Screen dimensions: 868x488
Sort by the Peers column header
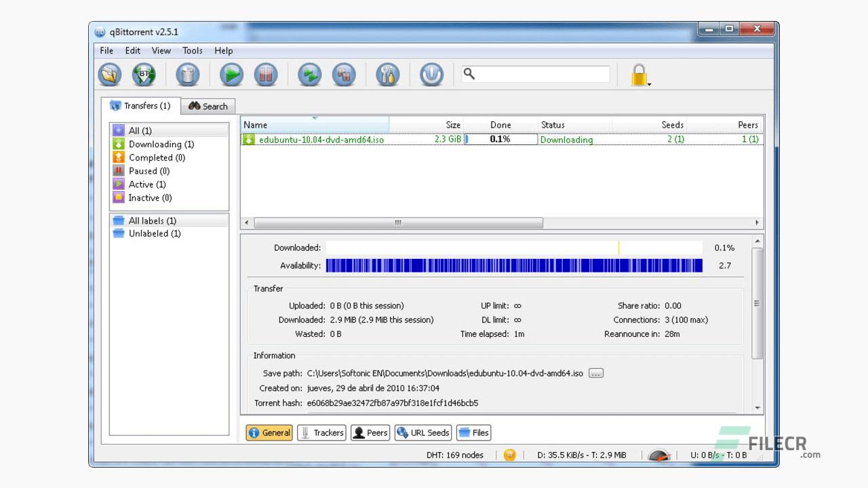[724, 125]
